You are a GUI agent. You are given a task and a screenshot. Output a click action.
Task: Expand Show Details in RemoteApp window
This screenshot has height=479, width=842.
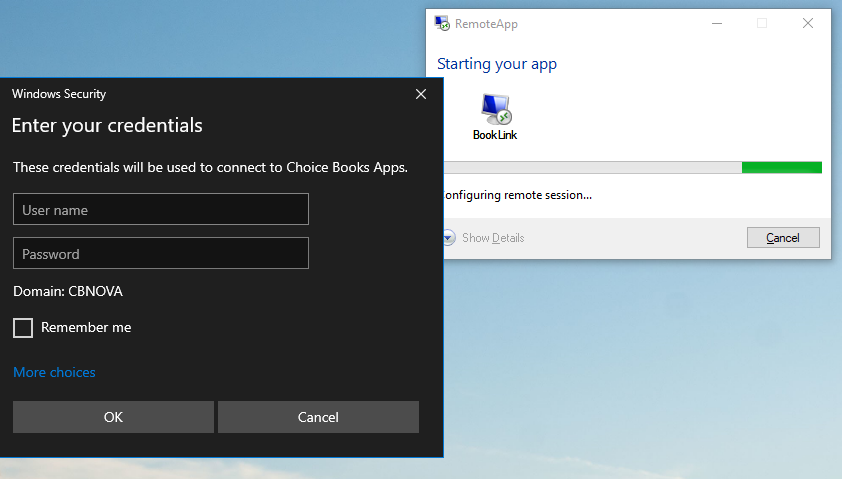point(486,237)
